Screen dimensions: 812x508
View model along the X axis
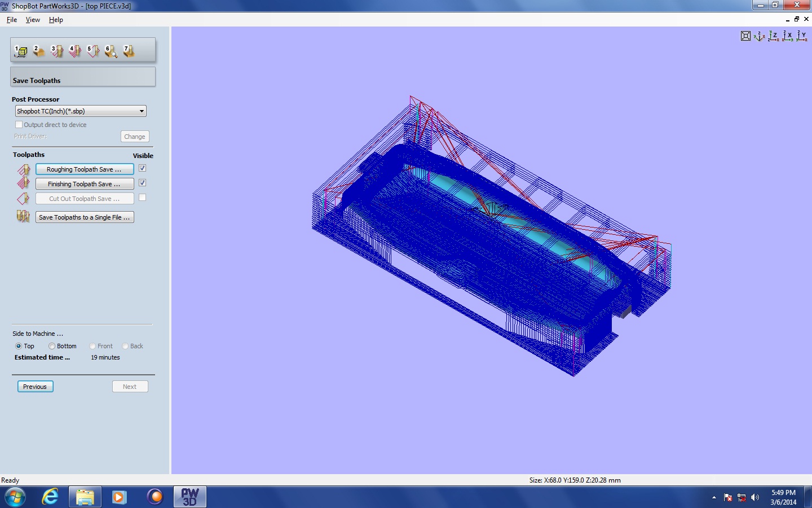click(x=788, y=36)
